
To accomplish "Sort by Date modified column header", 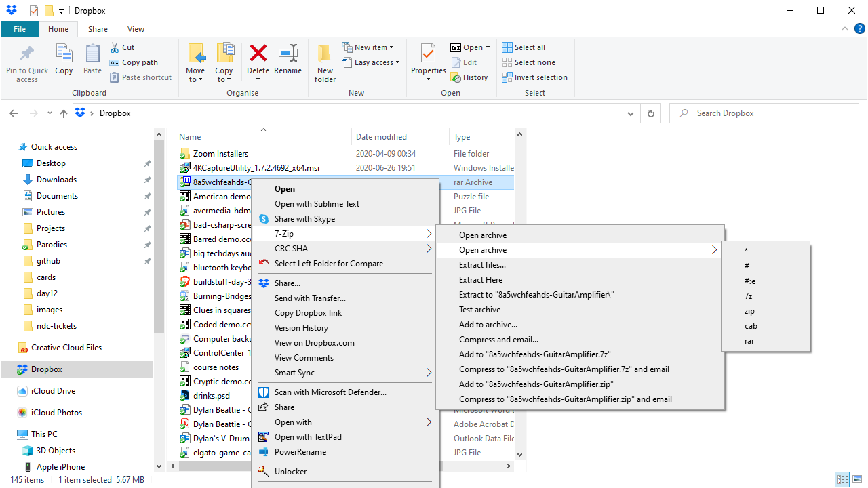I will point(400,137).
